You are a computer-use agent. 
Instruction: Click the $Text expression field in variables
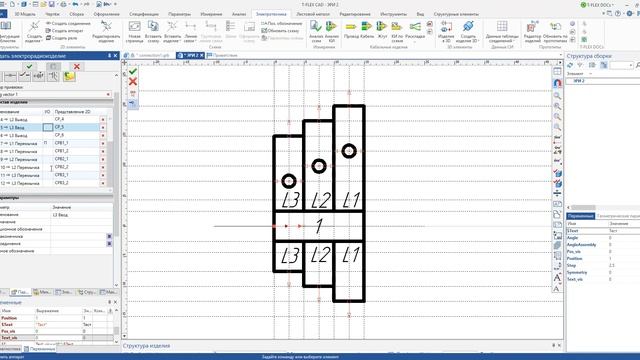coord(58,324)
